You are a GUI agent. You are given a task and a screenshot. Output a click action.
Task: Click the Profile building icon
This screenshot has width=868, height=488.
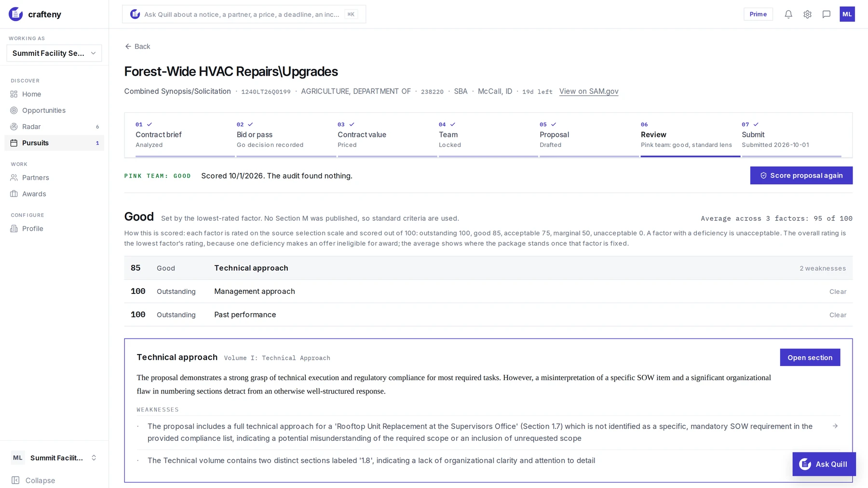(x=14, y=228)
